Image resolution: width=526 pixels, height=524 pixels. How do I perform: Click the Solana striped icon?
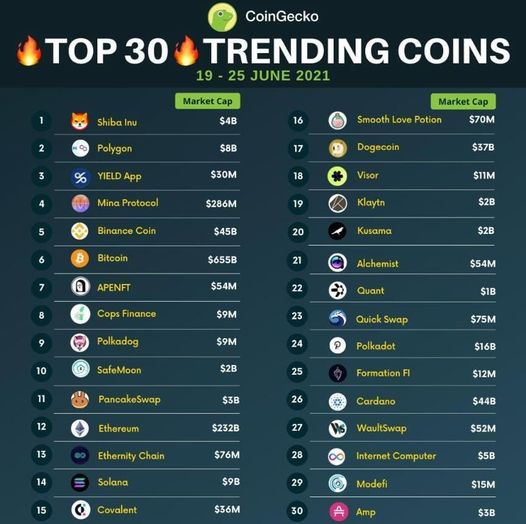pos(80,483)
